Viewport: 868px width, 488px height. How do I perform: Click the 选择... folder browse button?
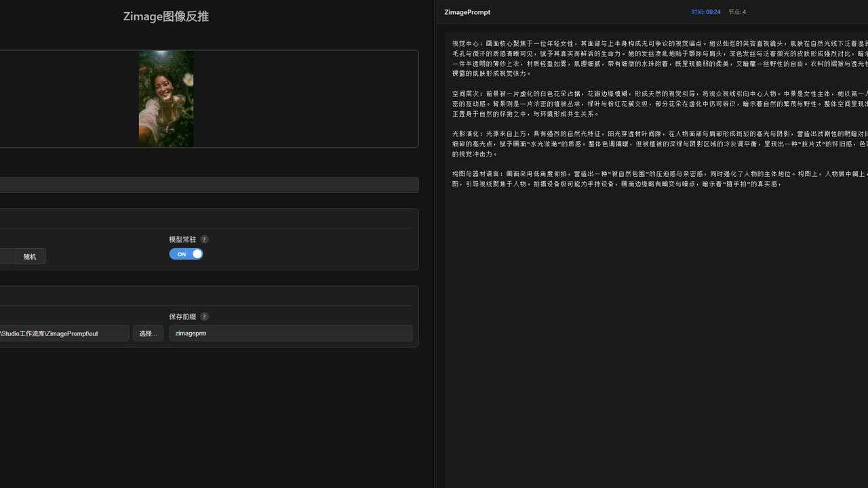148,333
